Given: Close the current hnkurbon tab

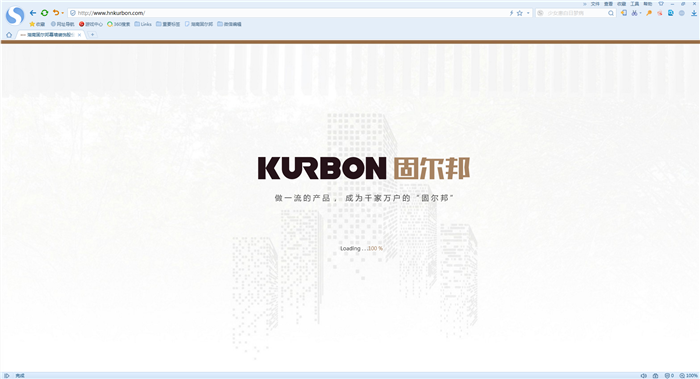Looking at the screenshot, I should [79, 35].
